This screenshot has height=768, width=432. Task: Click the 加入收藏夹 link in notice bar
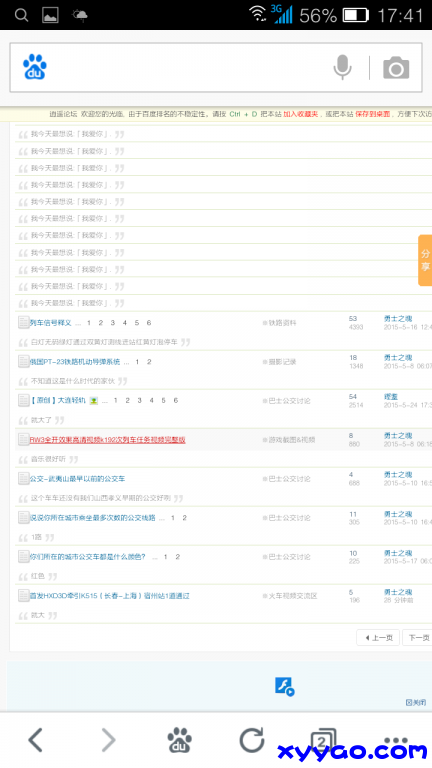click(300, 114)
